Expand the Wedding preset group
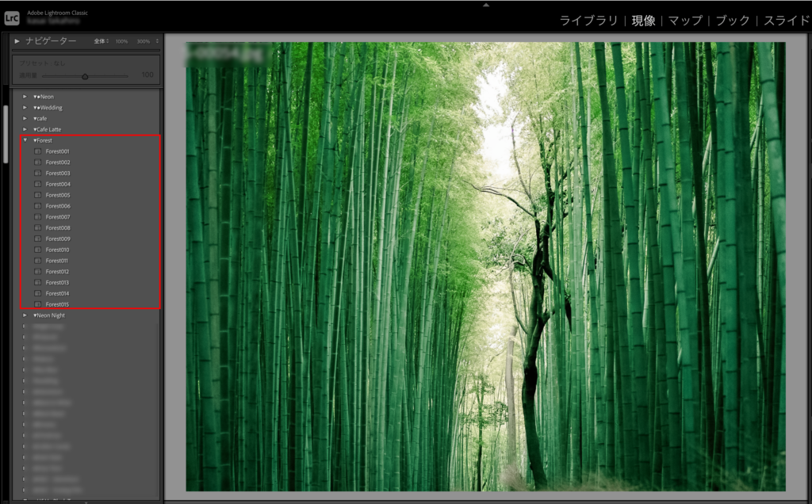Image resolution: width=812 pixels, height=504 pixels. [25, 108]
